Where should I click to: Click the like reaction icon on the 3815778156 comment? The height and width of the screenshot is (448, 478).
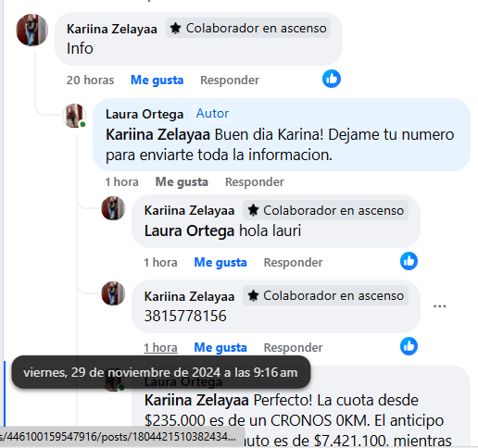coord(409,346)
